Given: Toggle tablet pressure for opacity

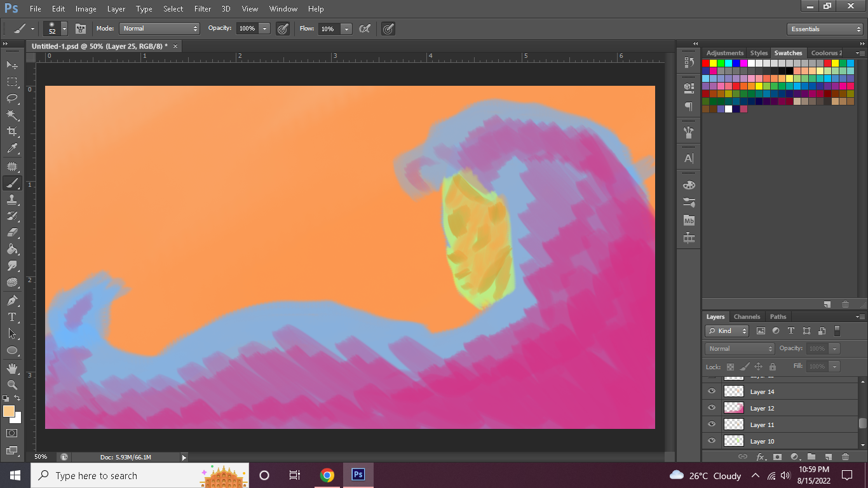Looking at the screenshot, I should pyautogui.click(x=283, y=29).
